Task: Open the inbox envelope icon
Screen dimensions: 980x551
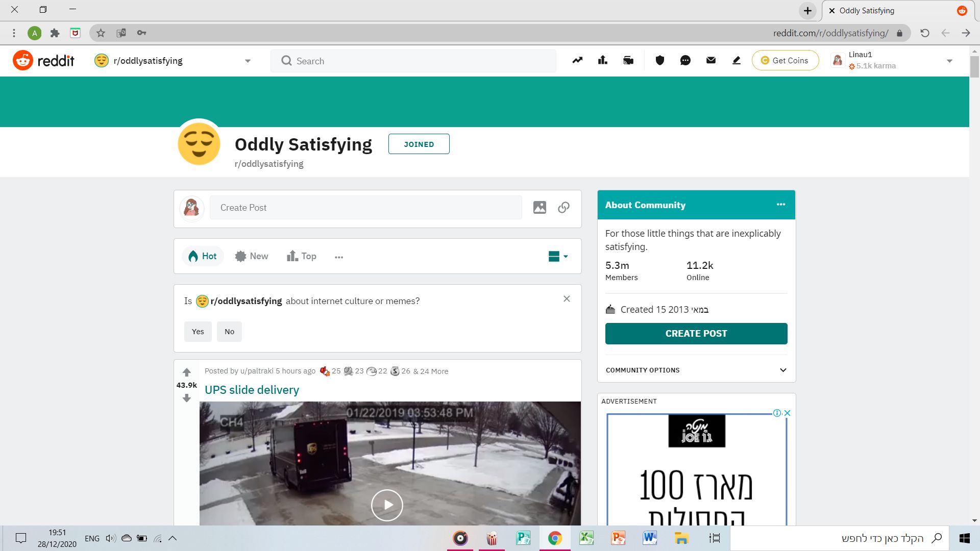Action: click(710, 60)
